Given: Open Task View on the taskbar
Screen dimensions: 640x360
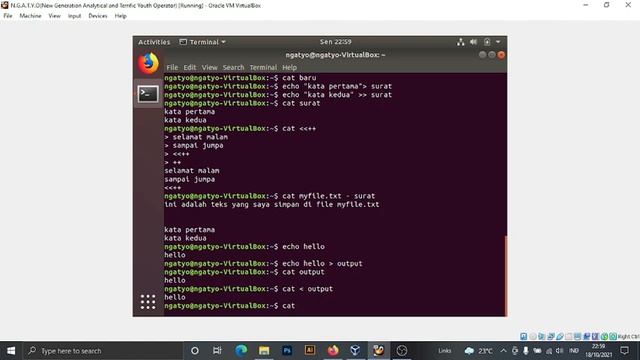Looking at the screenshot, I should point(217,351).
